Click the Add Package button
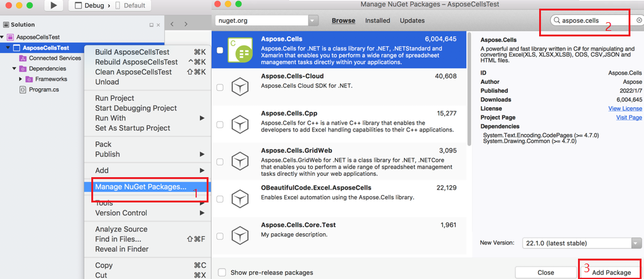This screenshot has height=279, width=644. (x=611, y=272)
